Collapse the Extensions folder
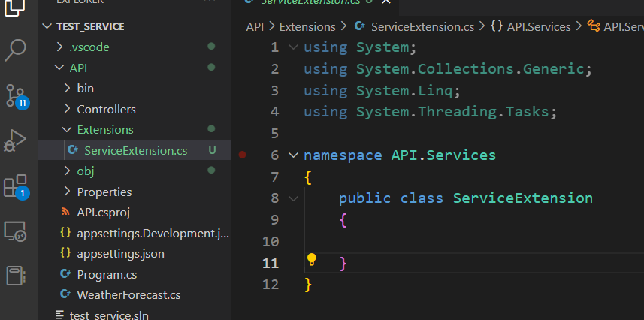 (x=67, y=130)
